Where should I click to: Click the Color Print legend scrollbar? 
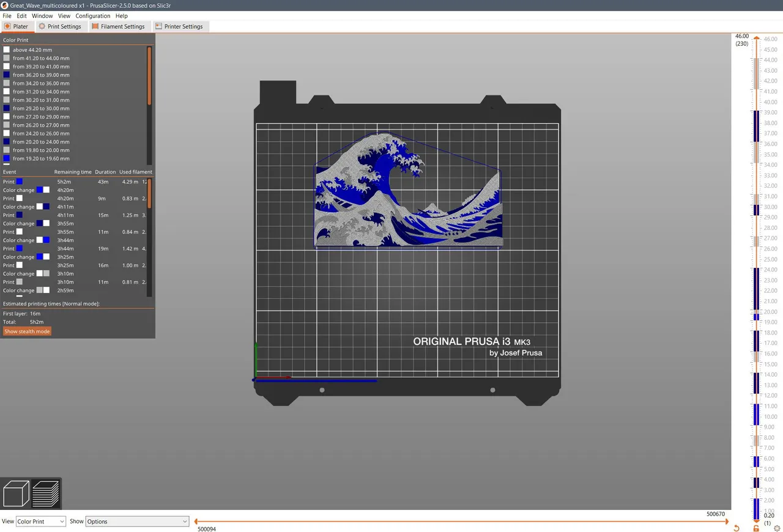149,76
